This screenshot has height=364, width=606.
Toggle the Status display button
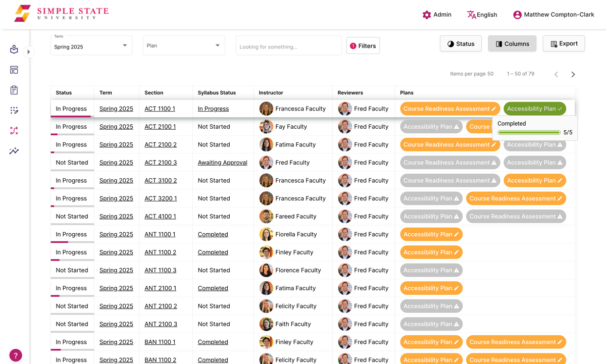460,43
